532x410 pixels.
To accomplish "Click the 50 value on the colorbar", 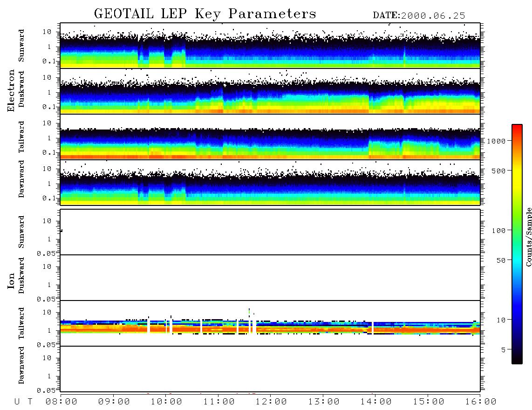I will click(501, 260).
